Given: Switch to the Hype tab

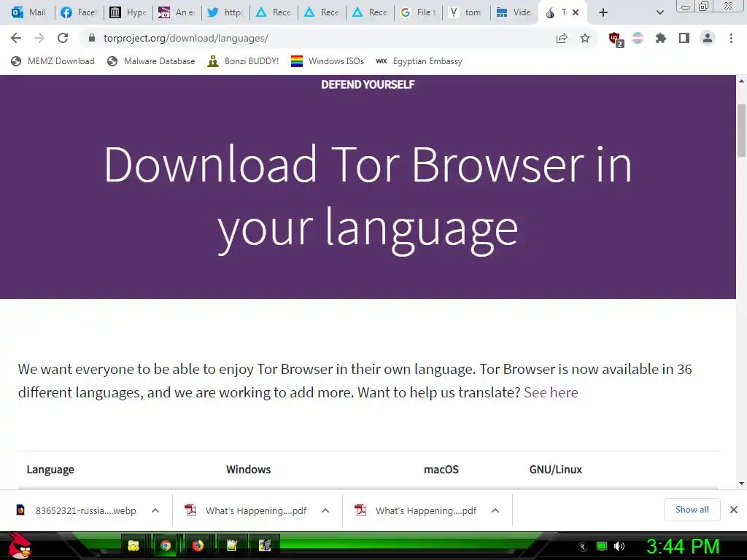Looking at the screenshot, I should pos(128,12).
